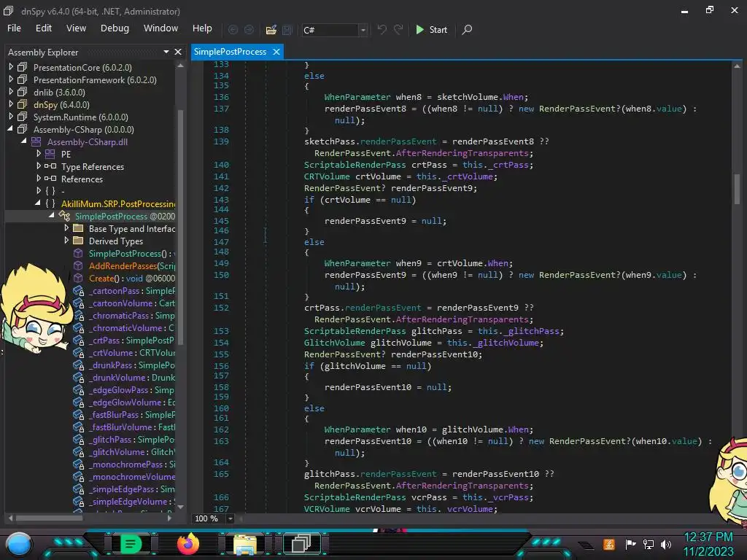Click the _monochromePass field icon
747x560 pixels.
pos(79,464)
